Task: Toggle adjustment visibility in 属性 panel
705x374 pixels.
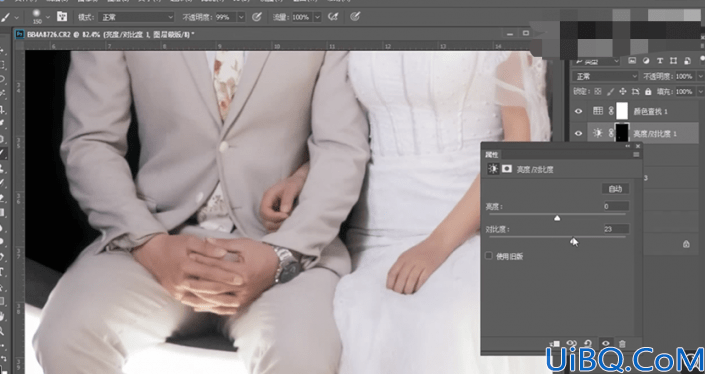Action: point(606,344)
